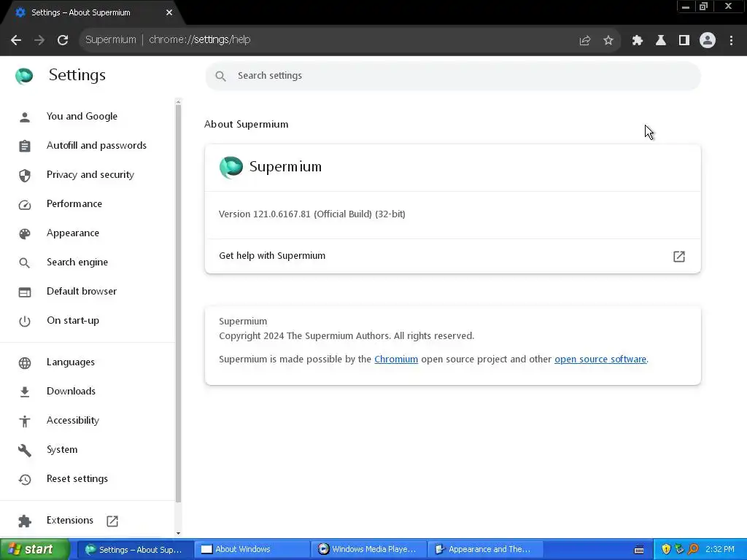Image resolution: width=747 pixels, height=560 pixels.
Task: Click the person icon for You and Google
Action: pyautogui.click(x=24, y=117)
